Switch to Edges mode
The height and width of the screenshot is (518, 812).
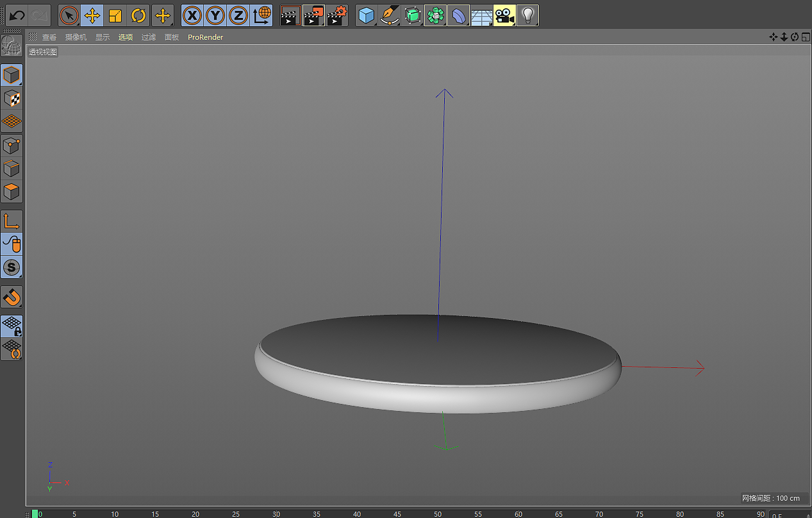[12, 168]
